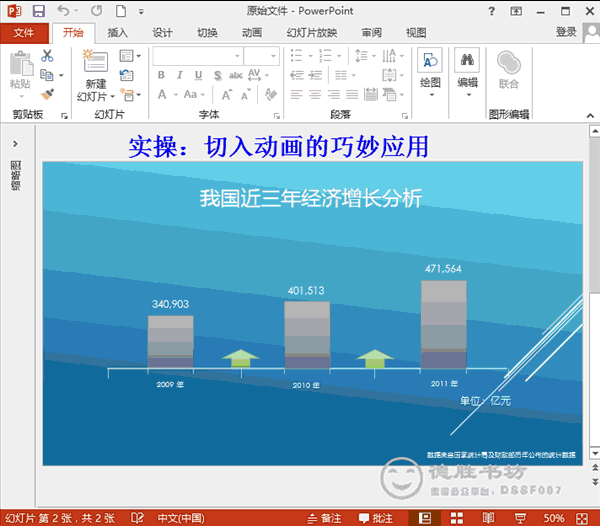
Task: Open the 绘图 Drawing group
Action: (x=430, y=73)
